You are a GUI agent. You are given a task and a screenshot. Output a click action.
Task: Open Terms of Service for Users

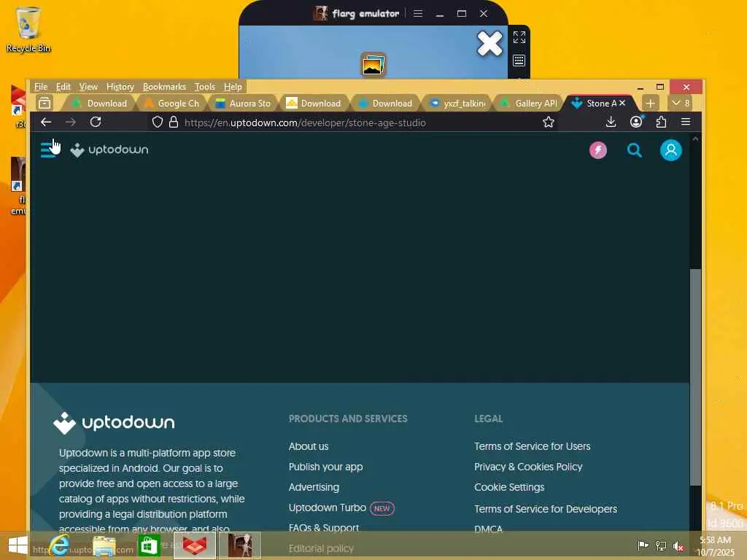click(x=532, y=447)
